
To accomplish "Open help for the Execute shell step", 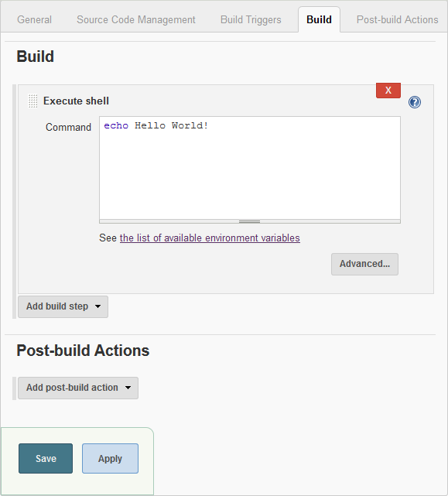I will (415, 102).
